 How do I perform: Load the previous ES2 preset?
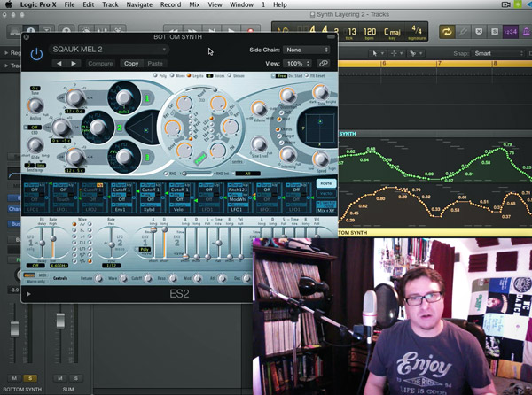pyautogui.click(x=59, y=64)
